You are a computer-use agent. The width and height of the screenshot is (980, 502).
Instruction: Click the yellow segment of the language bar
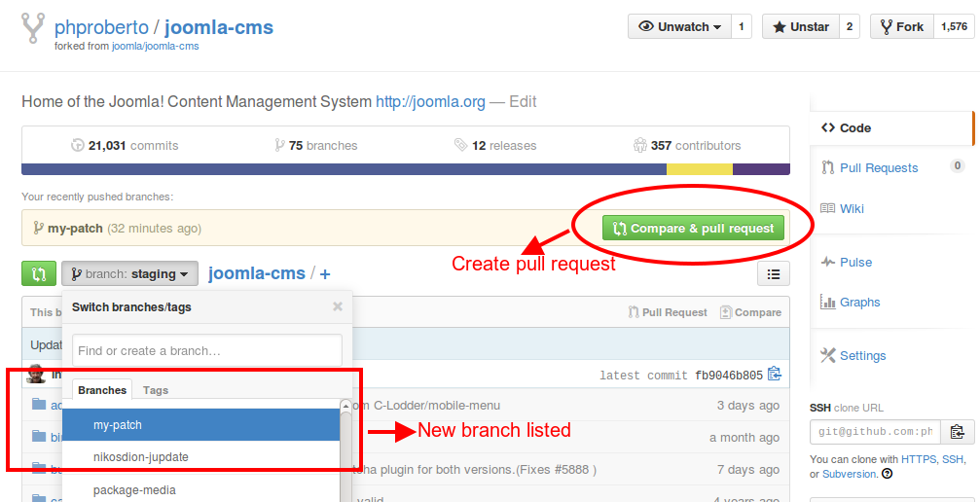pyautogui.click(x=700, y=169)
